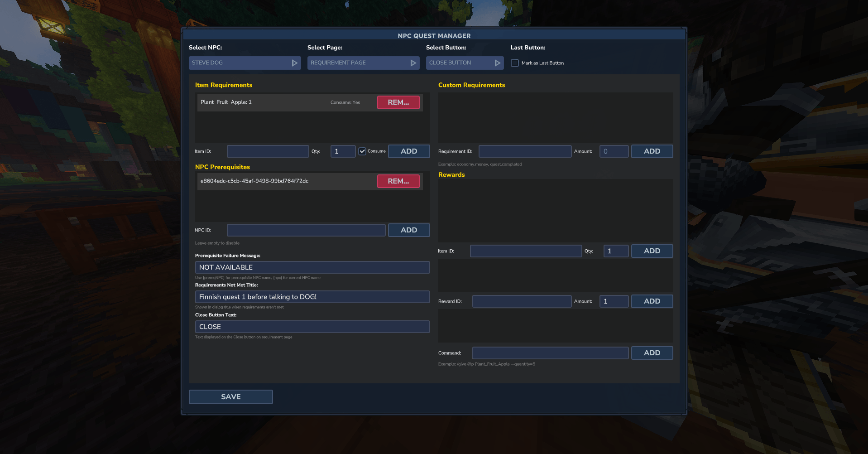The height and width of the screenshot is (454, 868).
Task: Click ADD for the NPC ID prerequisite
Action: coord(408,230)
